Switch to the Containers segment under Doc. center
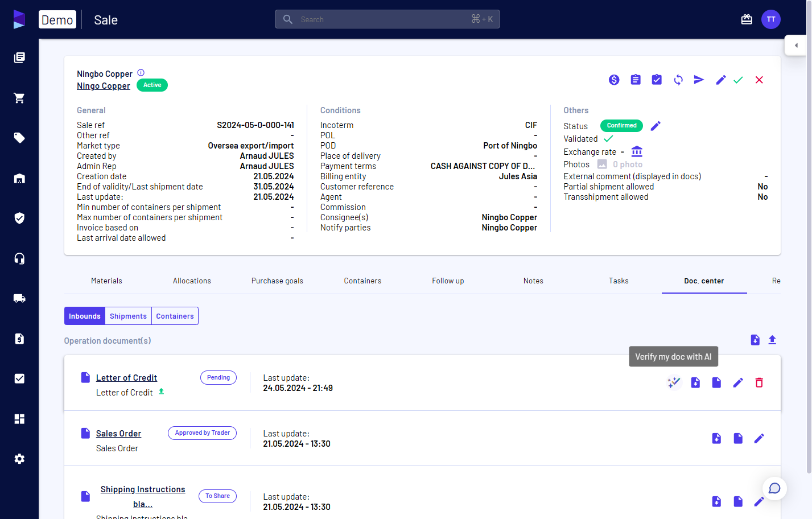This screenshot has width=812, height=519. tap(175, 316)
